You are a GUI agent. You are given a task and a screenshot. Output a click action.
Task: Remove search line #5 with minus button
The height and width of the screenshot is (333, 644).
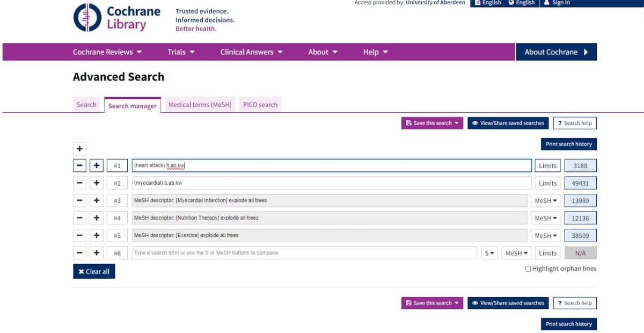(79, 235)
